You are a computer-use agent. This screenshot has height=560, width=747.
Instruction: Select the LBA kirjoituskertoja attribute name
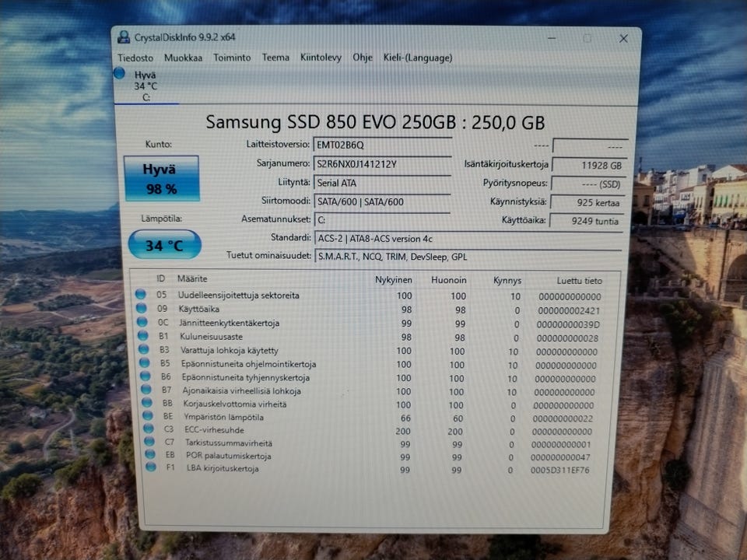(x=223, y=468)
